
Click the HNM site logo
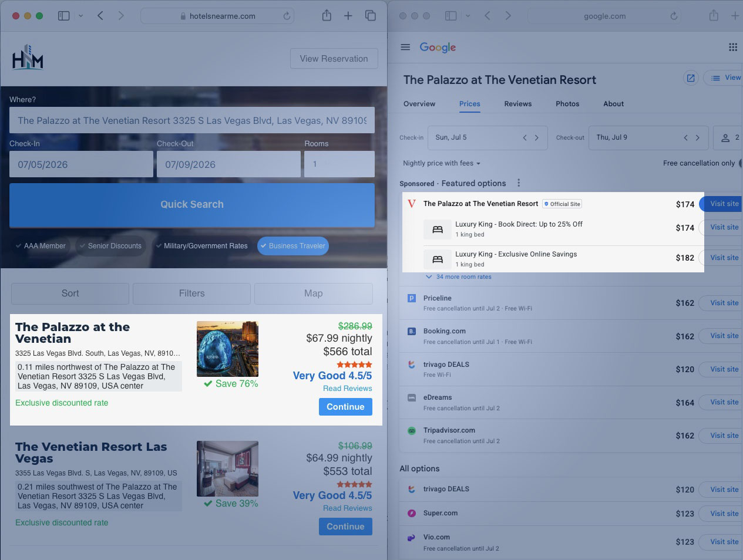pos(28,57)
